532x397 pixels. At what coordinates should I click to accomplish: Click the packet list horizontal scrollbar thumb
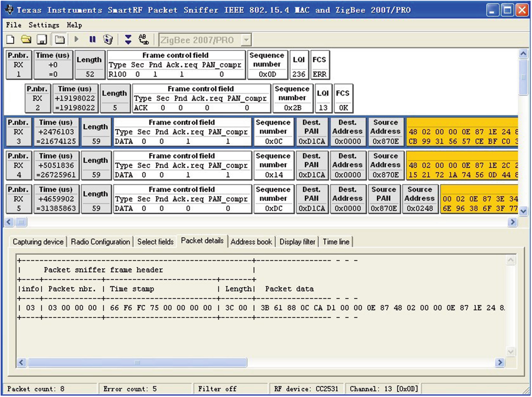click(21, 222)
